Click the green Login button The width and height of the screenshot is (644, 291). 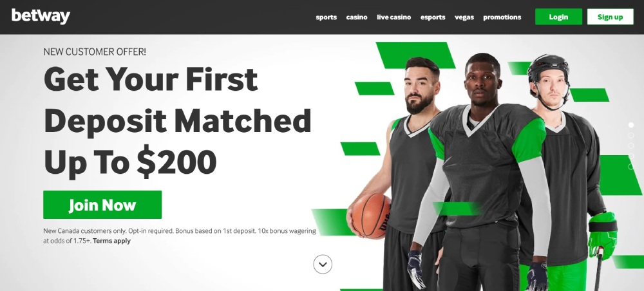click(x=558, y=17)
